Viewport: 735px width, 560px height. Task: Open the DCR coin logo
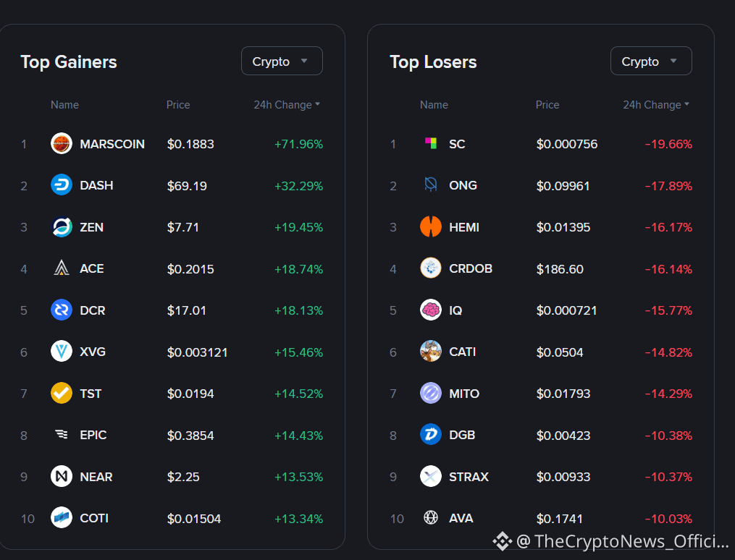pos(62,310)
